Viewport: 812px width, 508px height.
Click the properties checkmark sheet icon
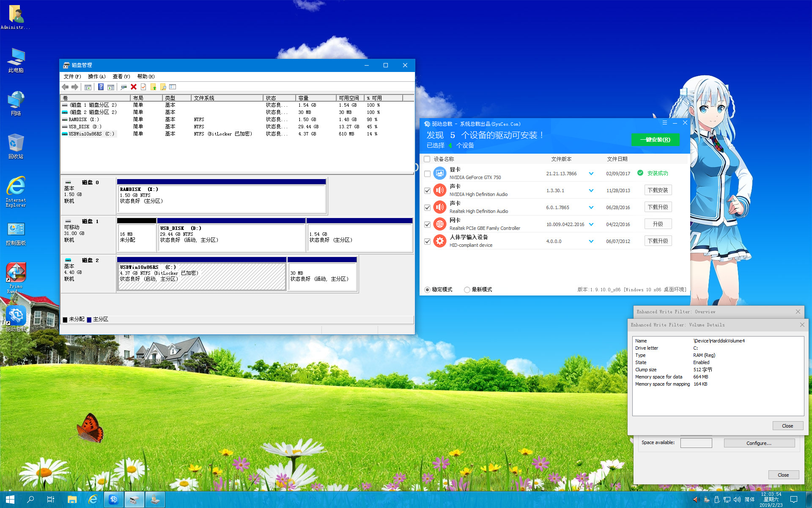tap(143, 87)
